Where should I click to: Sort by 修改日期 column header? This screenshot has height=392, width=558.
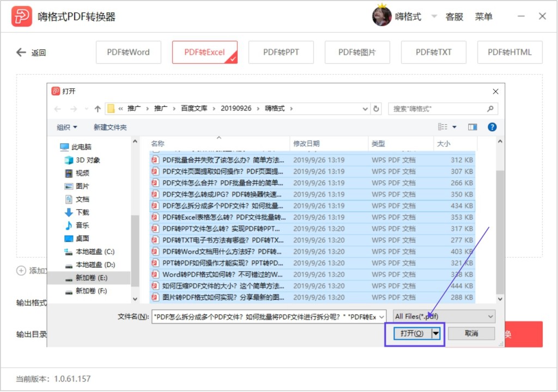329,143
